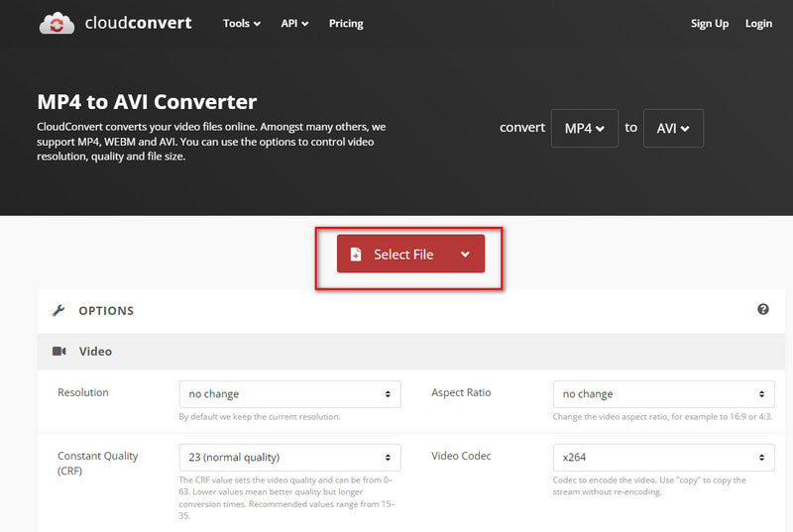Viewport: 793px width, 532px height.
Task: Click the wrench icon beside OPTIONS
Action: pos(58,310)
